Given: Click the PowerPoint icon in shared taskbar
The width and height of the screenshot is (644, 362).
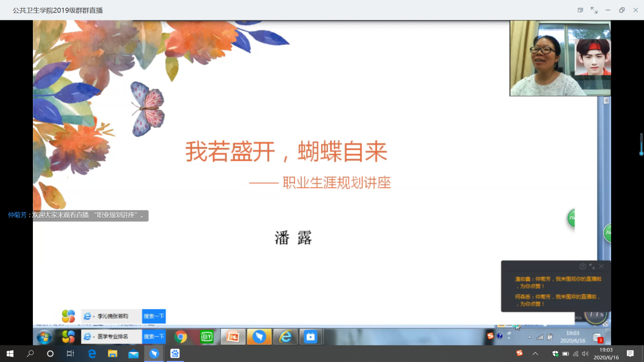Looking at the screenshot, I should point(232,337).
